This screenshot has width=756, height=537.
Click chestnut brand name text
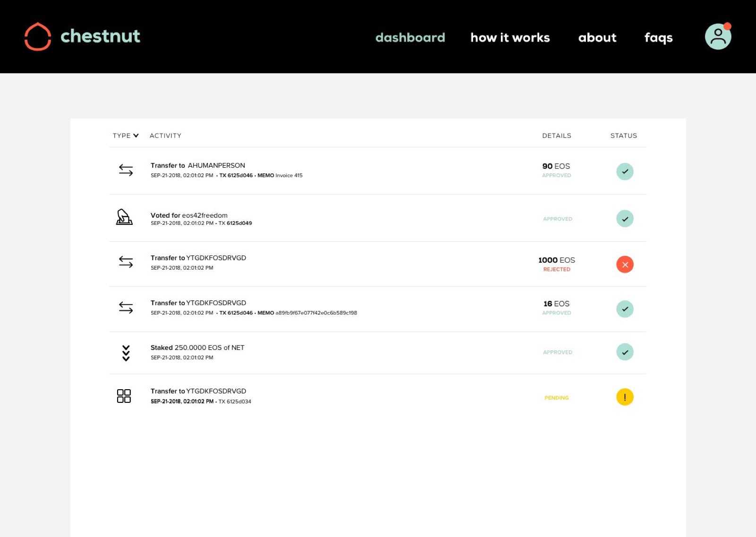(x=100, y=36)
